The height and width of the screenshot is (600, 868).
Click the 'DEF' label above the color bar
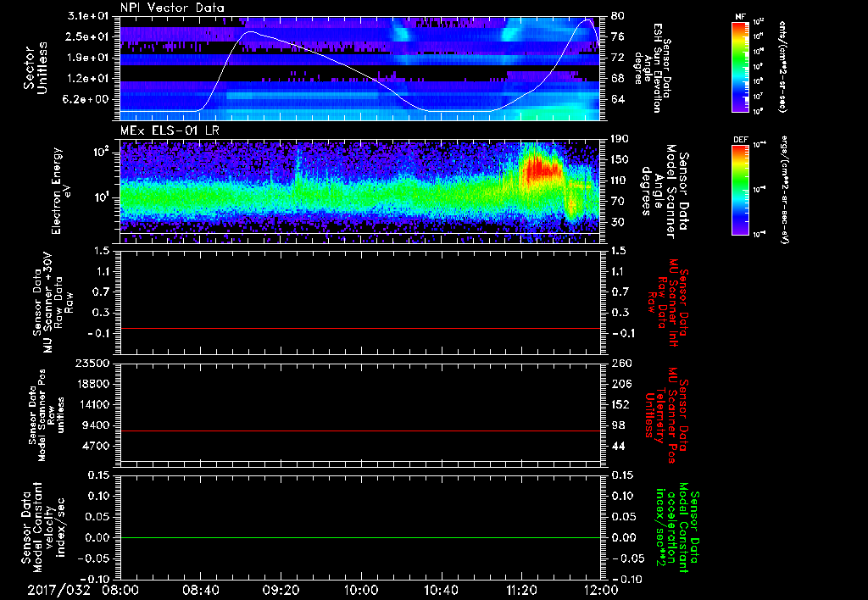[x=741, y=140]
